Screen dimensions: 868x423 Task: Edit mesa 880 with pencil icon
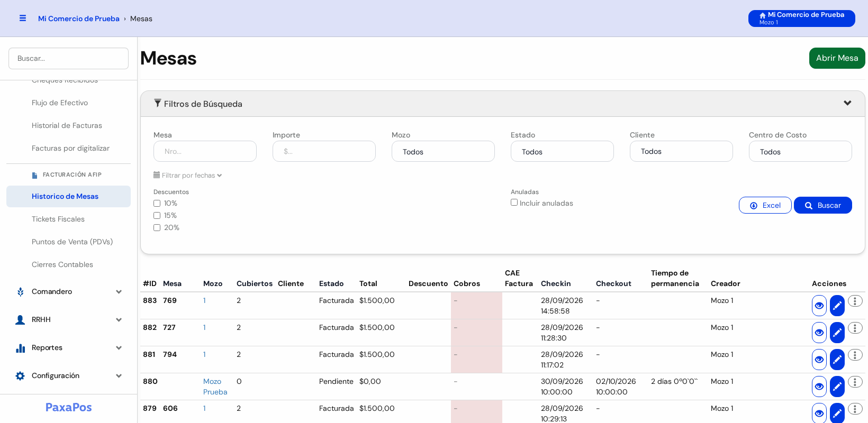coord(837,387)
